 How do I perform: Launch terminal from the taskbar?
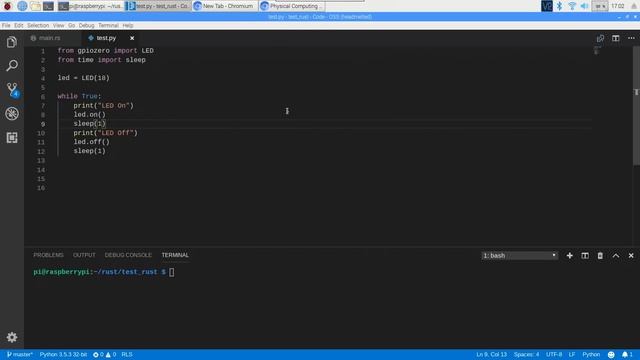pos(48,6)
